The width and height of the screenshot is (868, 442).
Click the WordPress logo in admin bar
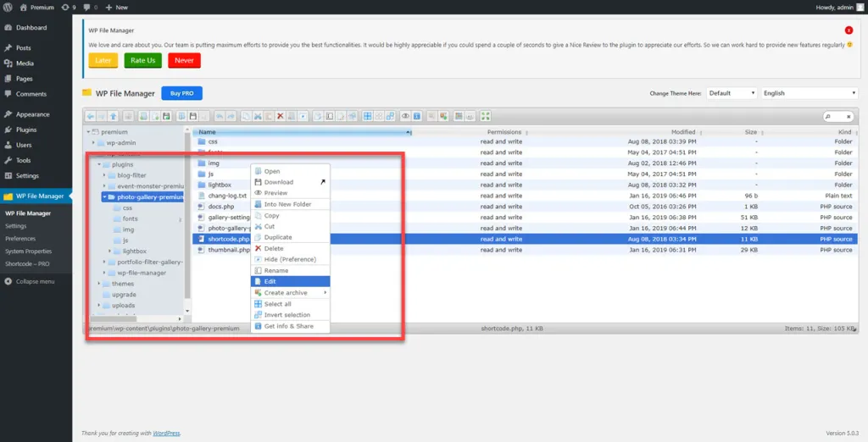7,7
